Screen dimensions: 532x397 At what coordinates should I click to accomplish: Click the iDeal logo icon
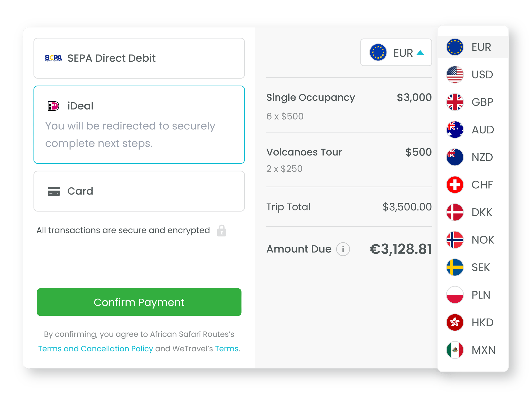53,106
